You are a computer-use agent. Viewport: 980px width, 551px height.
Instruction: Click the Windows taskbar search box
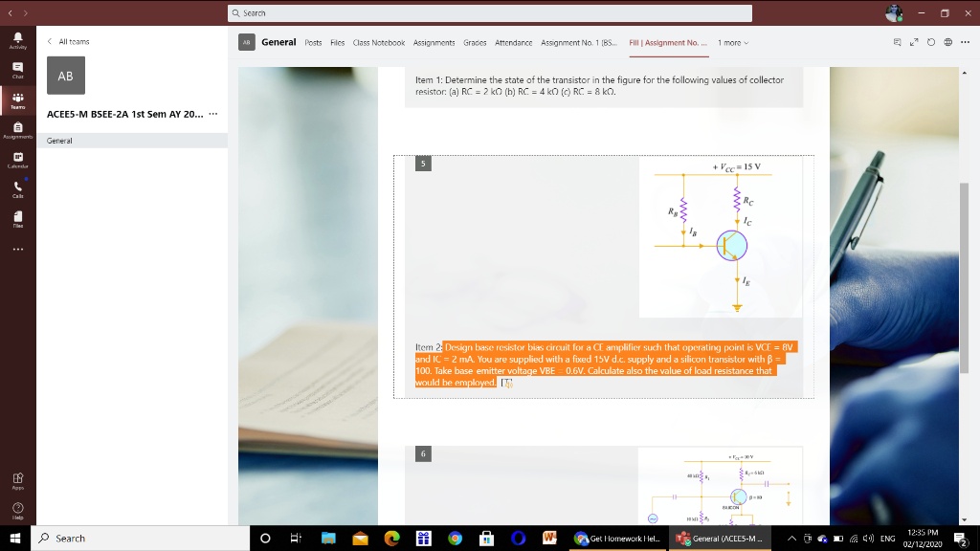pos(140,538)
